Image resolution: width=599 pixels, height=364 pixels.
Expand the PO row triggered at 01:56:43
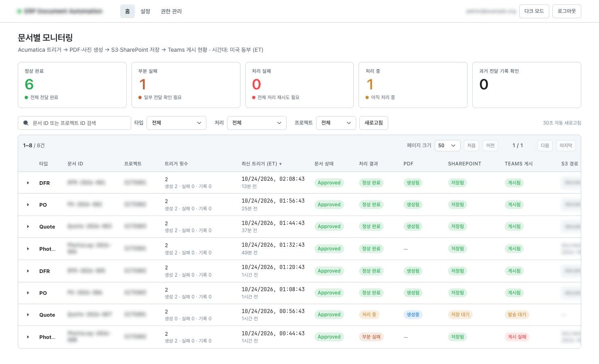[x=28, y=205]
